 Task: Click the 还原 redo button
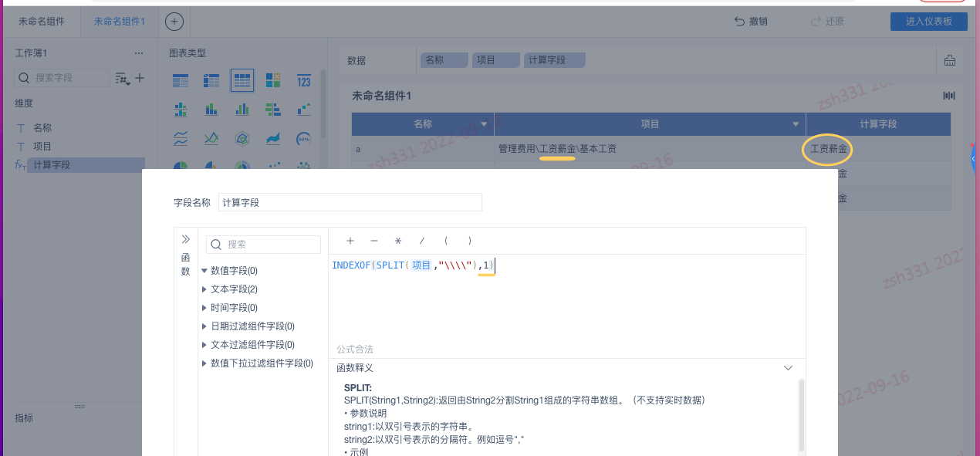827,22
